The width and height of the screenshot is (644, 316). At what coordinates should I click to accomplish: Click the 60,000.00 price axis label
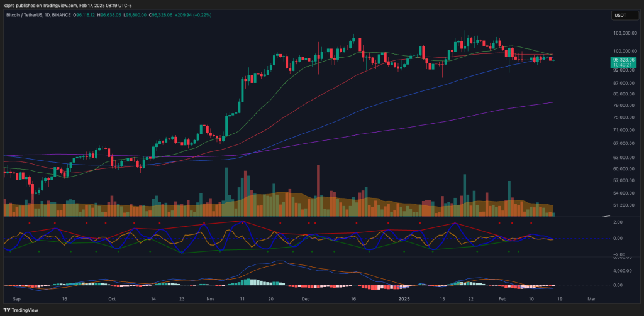point(622,168)
